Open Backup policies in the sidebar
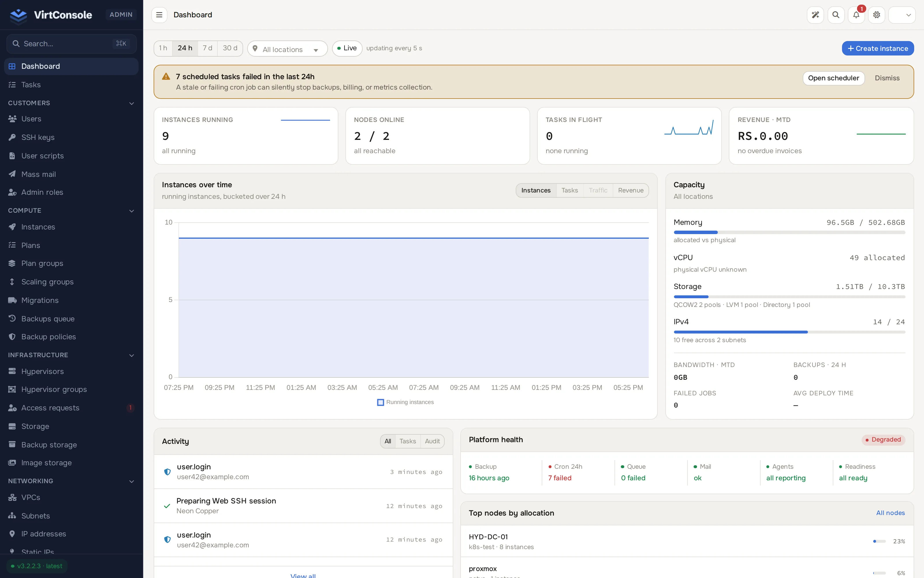The height and width of the screenshot is (578, 924). (x=71, y=337)
